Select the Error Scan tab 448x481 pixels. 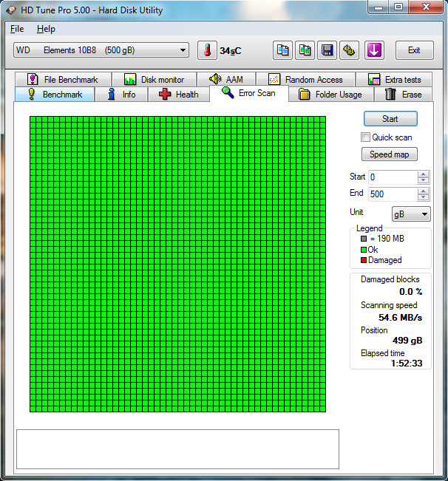(x=249, y=93)
